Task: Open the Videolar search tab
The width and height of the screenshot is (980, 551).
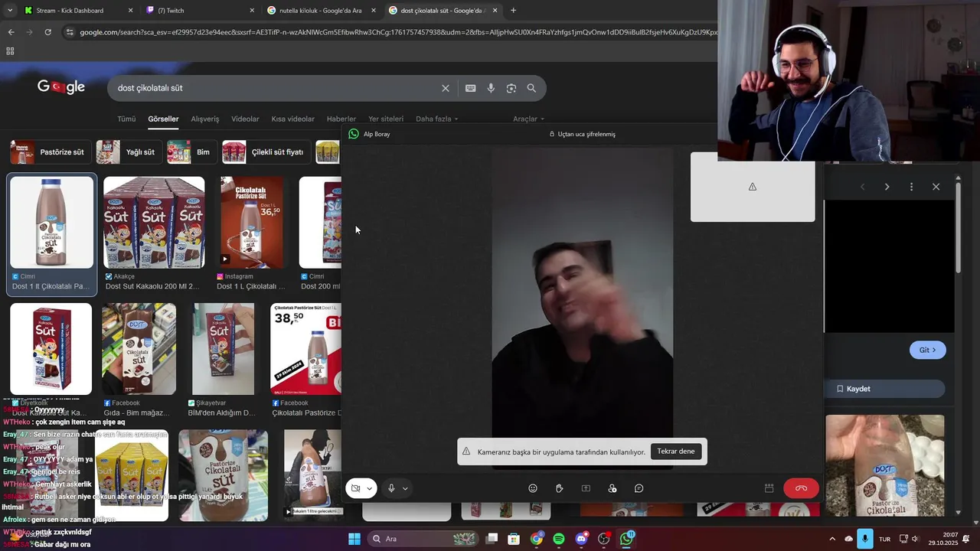Action: click(245, 119)
